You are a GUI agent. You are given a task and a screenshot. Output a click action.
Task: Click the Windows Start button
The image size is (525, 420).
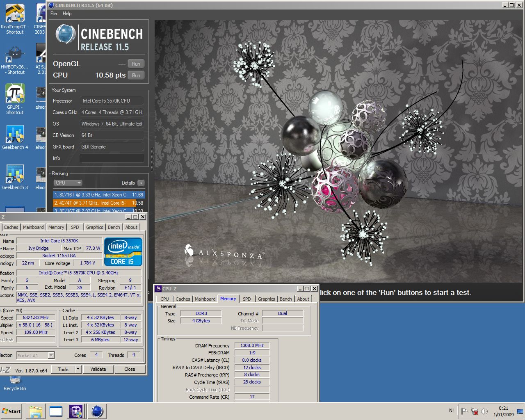[11, 411]
